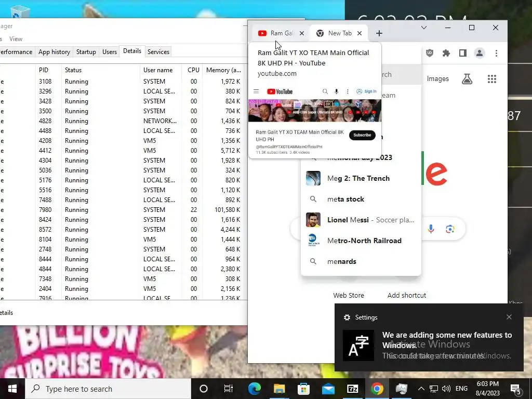532x399 pixels.
Task: Select Task Manager's Details tab
Action: point(132,51)
